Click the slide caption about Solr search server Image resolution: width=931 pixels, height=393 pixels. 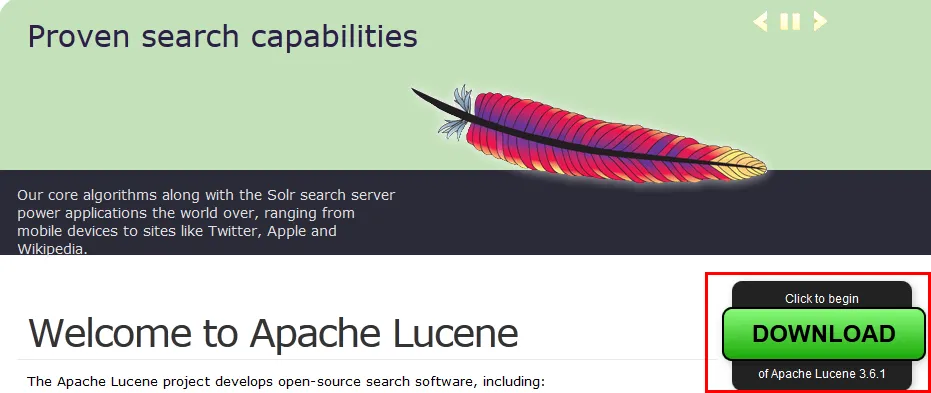[x=206, y=222]
